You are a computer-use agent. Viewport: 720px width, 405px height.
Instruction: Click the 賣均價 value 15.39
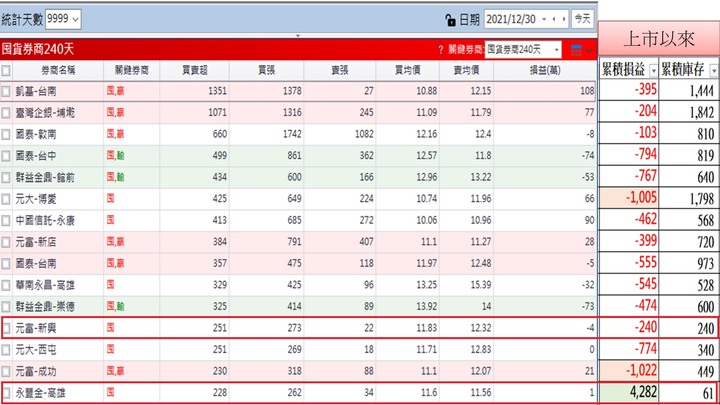481,285
